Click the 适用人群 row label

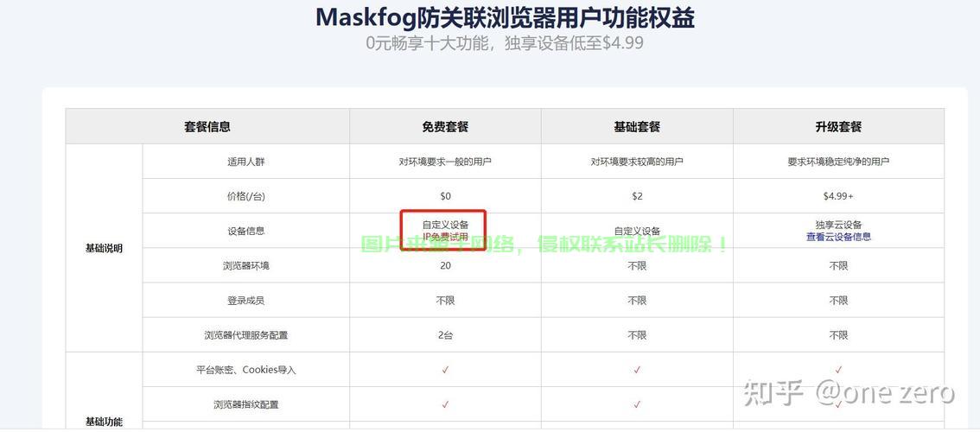pyautogui.click(x=245, y=162)
